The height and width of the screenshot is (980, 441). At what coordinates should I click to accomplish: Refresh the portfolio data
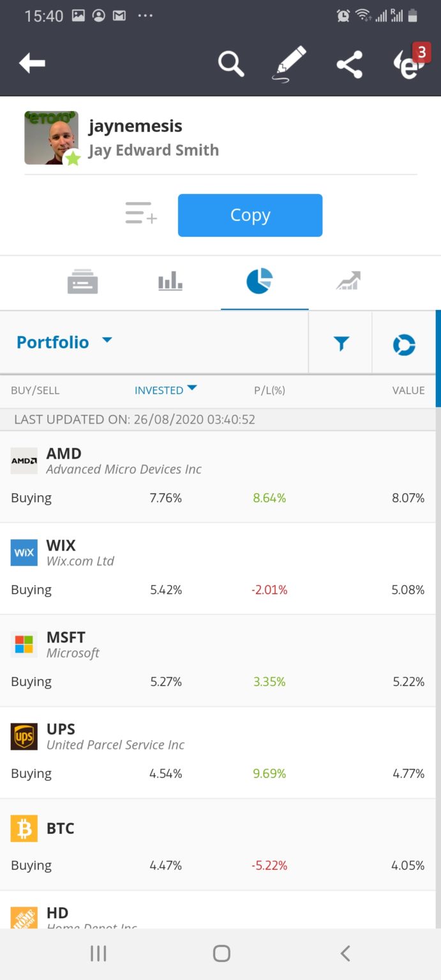click(x=404, y=342)
